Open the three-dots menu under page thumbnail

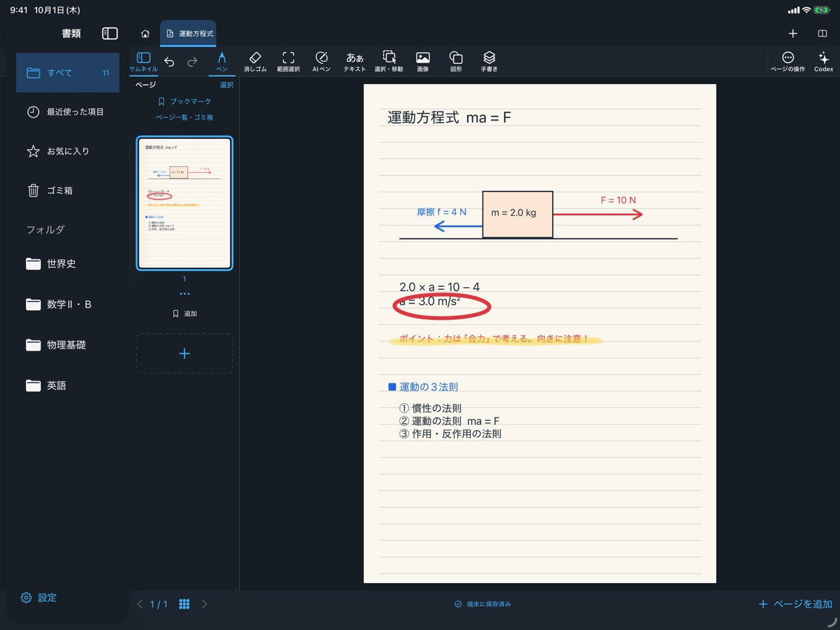click(x=185, y=294)
